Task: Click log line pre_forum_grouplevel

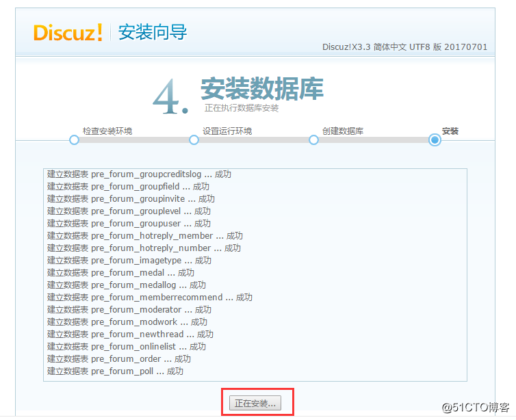Action: click(x=129, y=211)
